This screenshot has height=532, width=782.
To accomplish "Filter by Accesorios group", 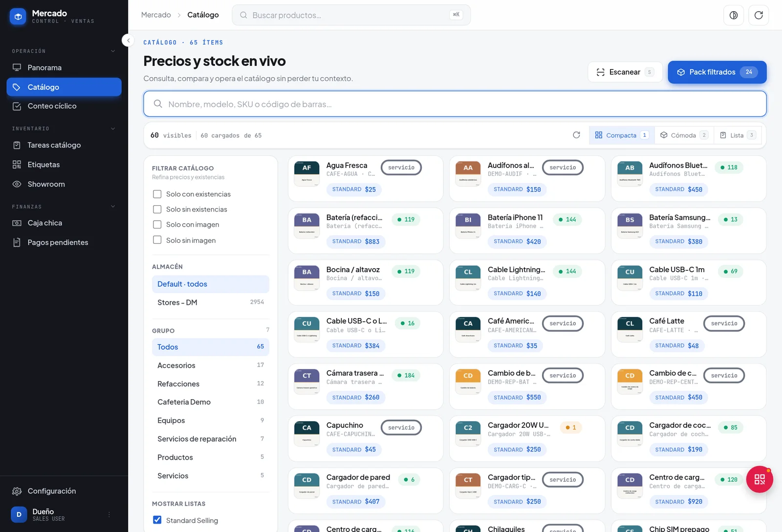I will (x=211, y=365).
